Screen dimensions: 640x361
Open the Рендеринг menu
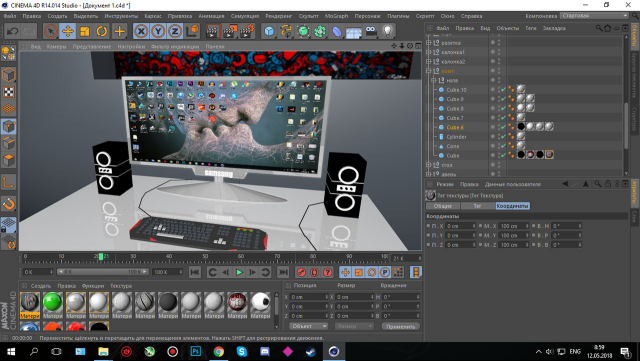[279, 16]
